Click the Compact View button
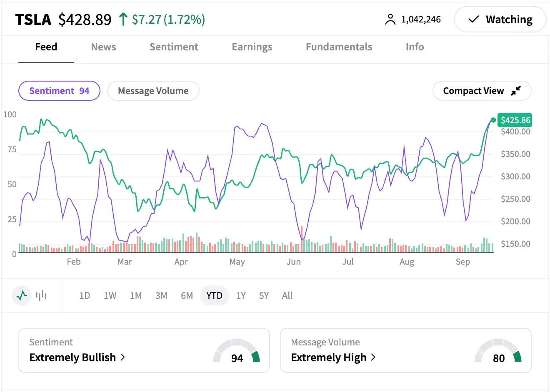This screenshot has height=392, width=550. click(x=482, y=91)
